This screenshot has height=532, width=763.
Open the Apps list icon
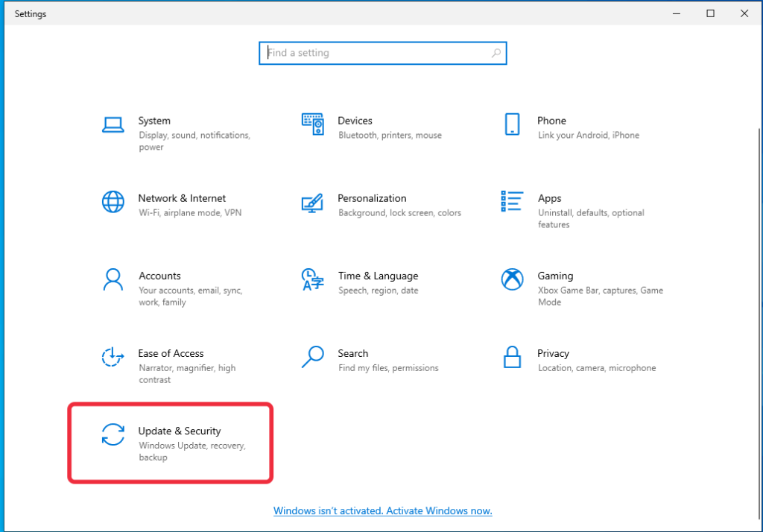(x=512, y=201)
